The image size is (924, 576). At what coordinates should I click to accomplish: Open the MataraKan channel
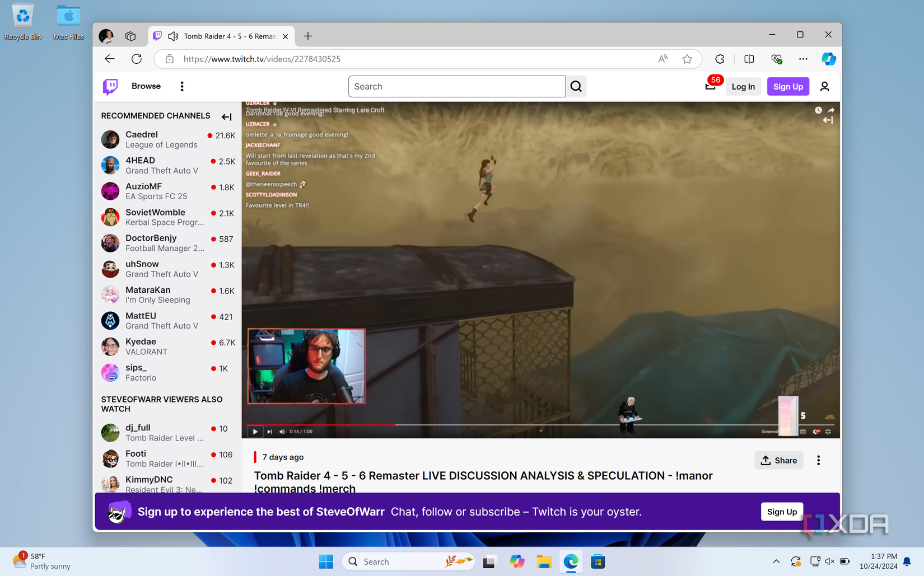coord(168,294)
